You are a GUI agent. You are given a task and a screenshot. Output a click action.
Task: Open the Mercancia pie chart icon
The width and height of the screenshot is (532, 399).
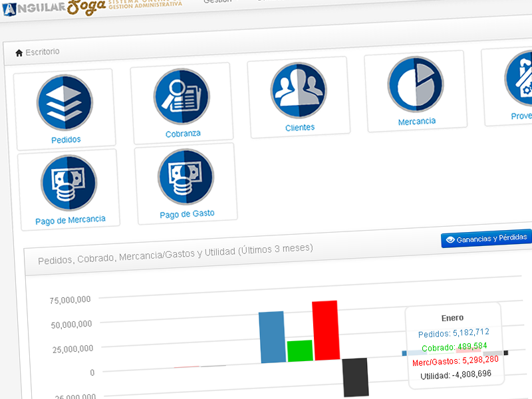coord(416,84)
